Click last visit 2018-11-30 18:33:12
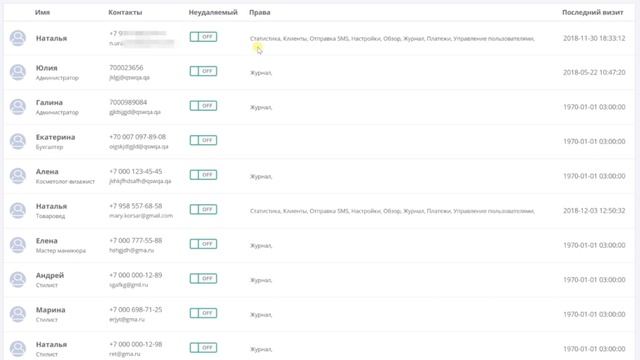The image size is (640, 360). pyautogui.click(x=594, y=38)
